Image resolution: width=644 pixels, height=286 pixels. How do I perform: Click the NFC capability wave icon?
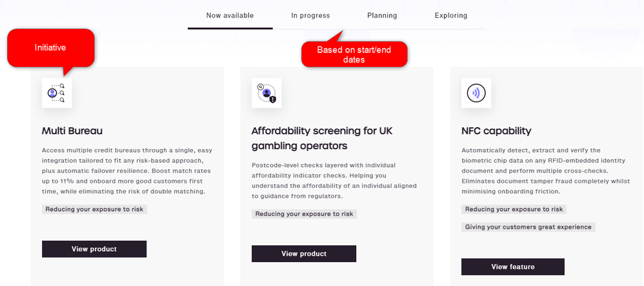coord(476,93)
